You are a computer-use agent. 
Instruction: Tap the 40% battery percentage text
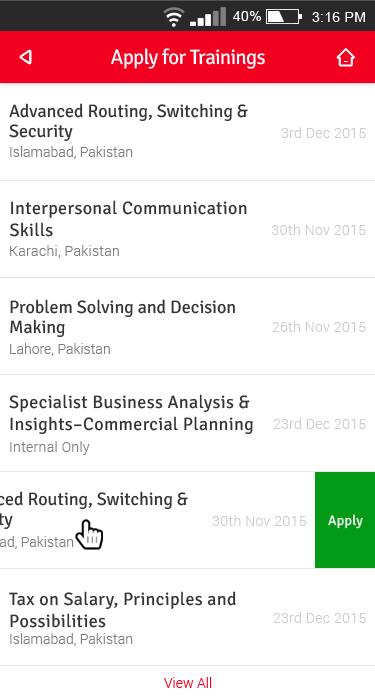click(247, 16)
